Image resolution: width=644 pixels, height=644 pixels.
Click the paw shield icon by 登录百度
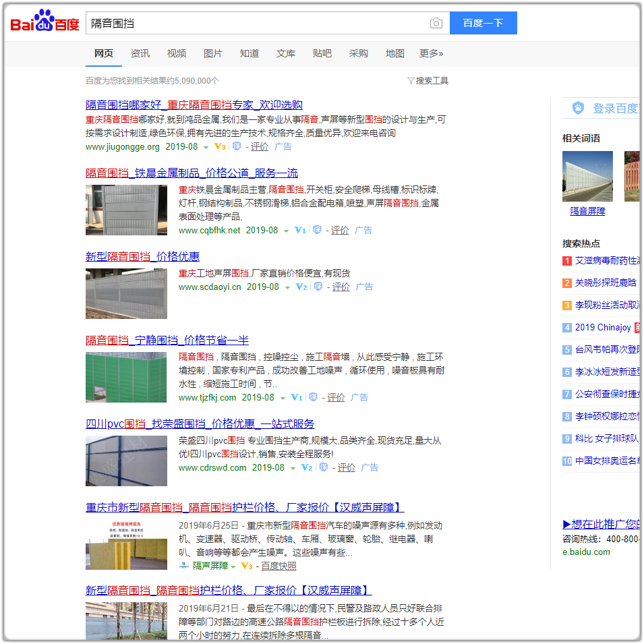click(578, 108)
